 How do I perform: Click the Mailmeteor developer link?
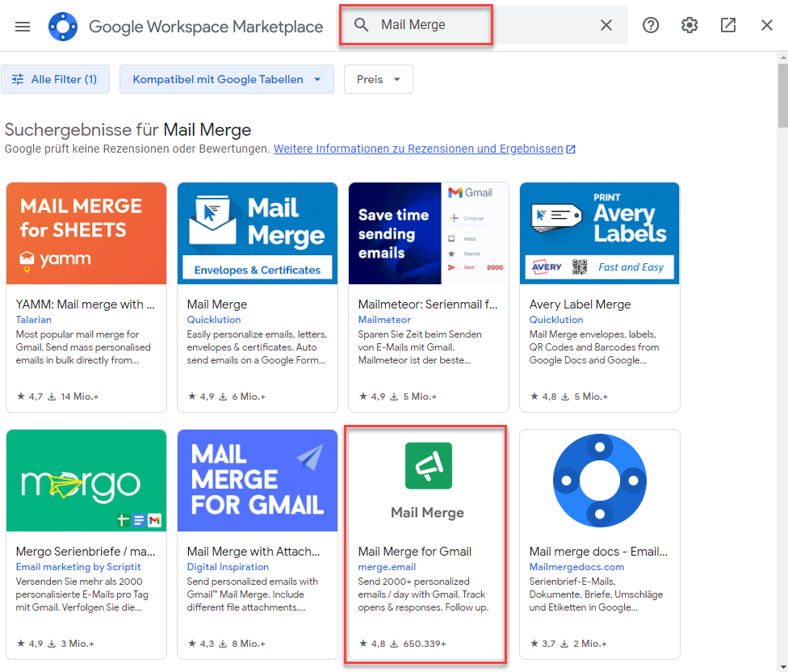coord(384,320)
